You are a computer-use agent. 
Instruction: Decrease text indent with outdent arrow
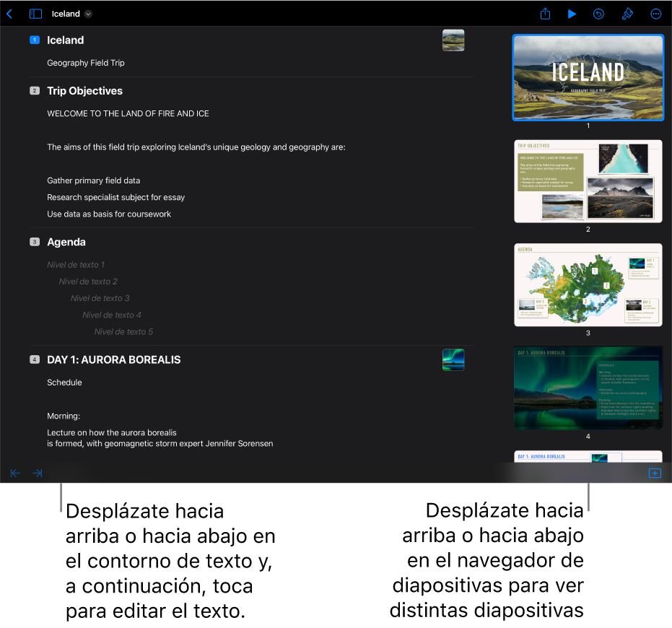[15, 473]
